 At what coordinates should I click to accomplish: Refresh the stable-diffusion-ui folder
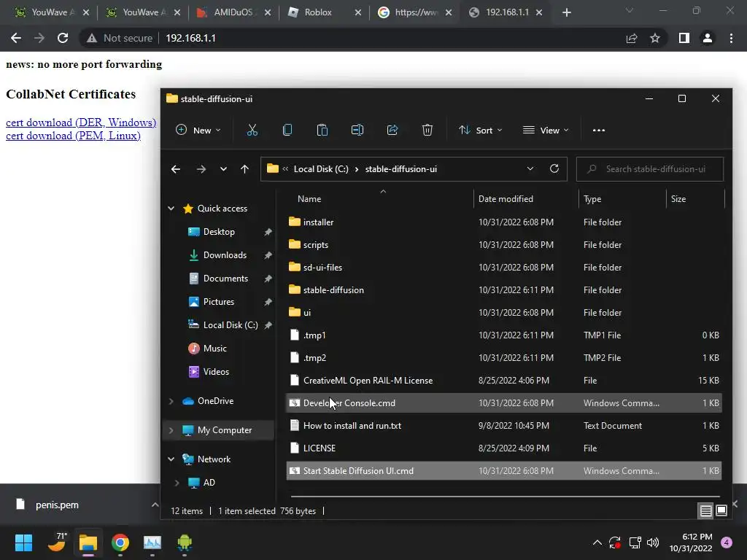(554, 168)
